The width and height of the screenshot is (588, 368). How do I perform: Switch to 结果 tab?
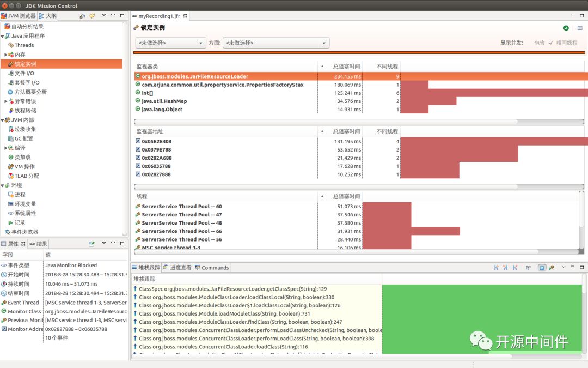(x=38, y=244)
